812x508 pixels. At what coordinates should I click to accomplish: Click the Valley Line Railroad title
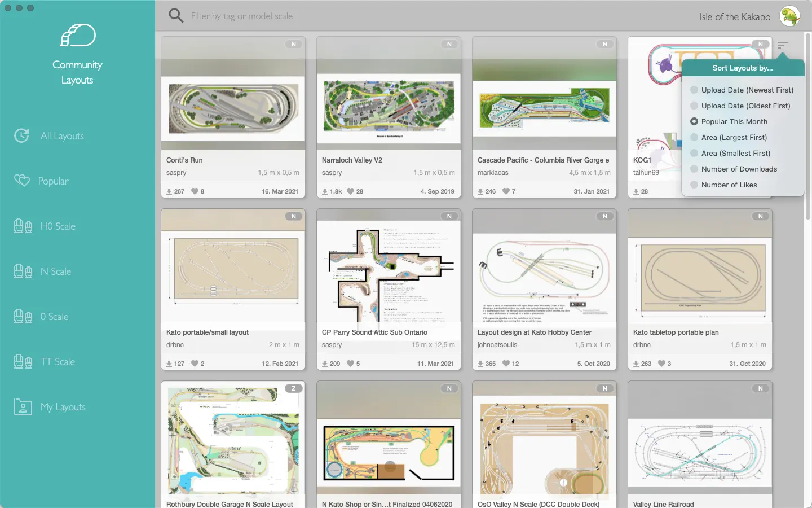[x=664, y=505]
